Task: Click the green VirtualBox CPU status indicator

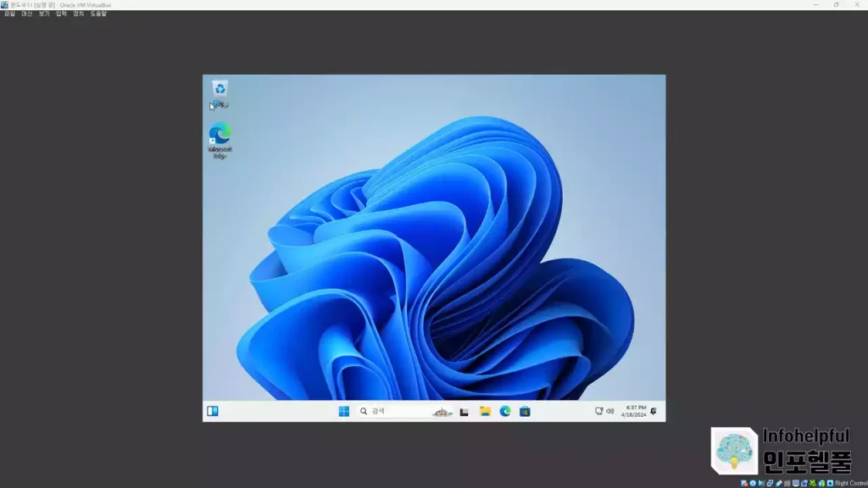Action: [x=813, y=484]
